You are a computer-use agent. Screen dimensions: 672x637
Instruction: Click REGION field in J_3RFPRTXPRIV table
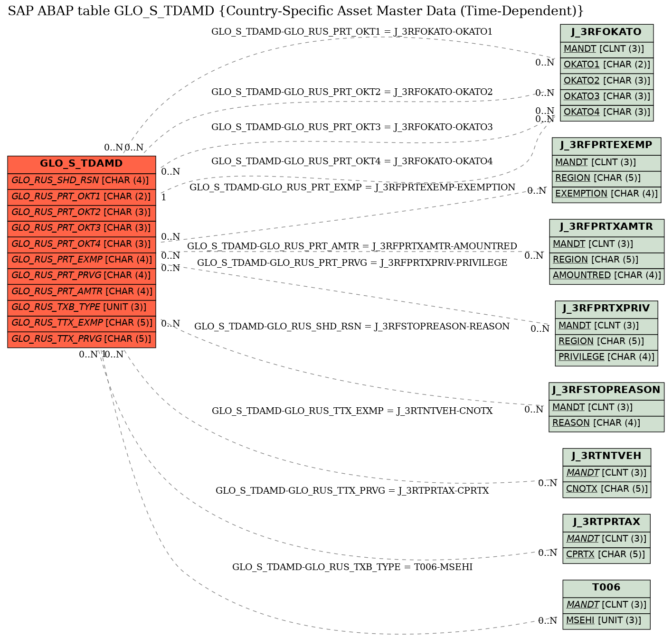[x=606, y=342]
